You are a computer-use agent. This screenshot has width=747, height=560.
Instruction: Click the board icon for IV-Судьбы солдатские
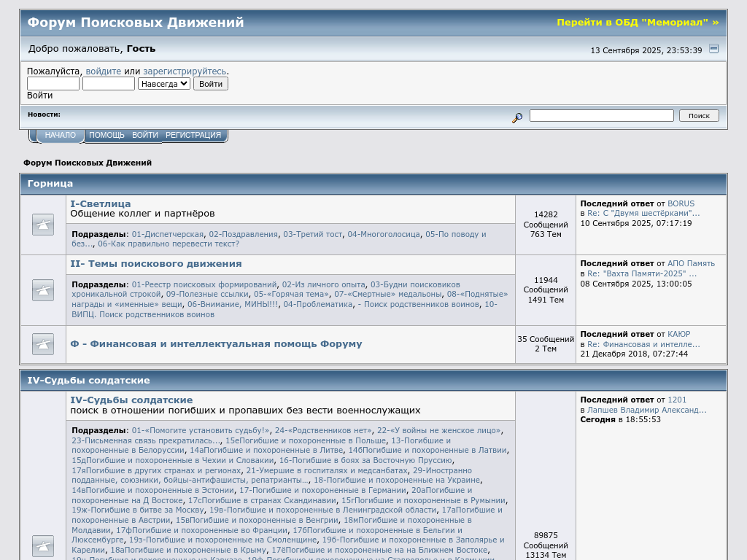click(43, 545)
